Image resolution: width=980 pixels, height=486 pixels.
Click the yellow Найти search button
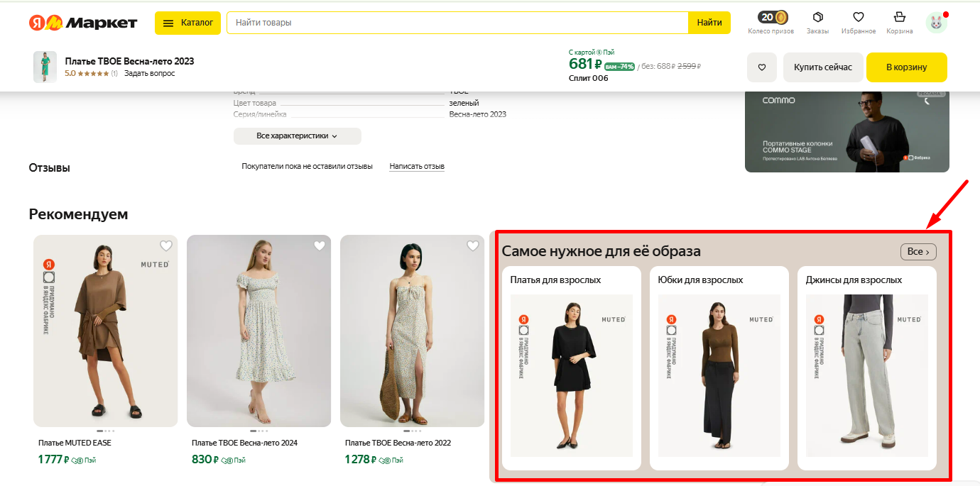tap(709, 23)
